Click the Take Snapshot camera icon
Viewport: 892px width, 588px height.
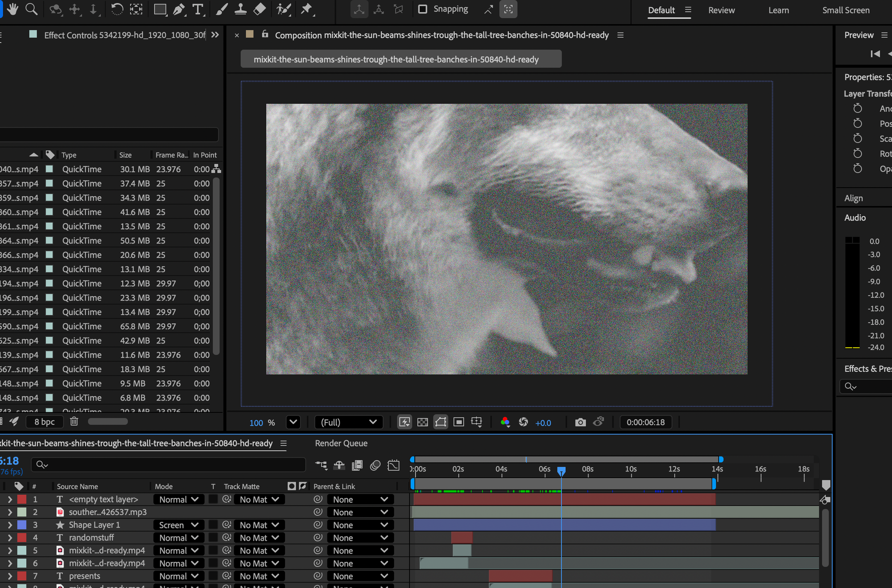point(580,422)
